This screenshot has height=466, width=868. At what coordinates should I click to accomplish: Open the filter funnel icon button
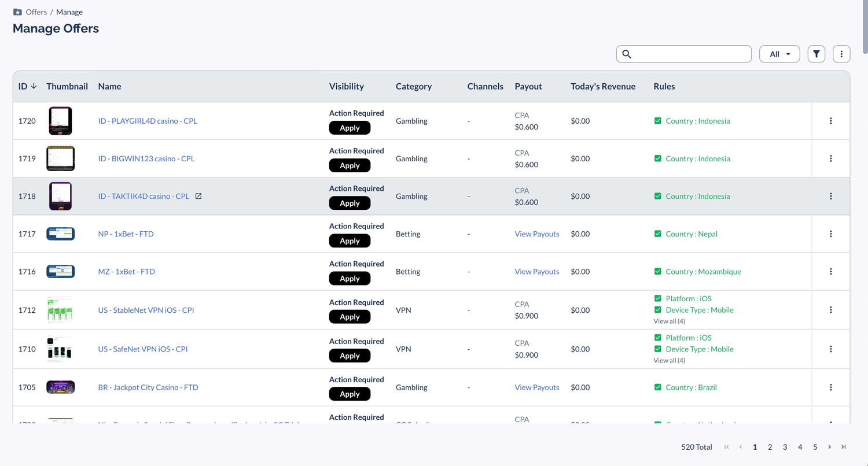click(816, 54)
